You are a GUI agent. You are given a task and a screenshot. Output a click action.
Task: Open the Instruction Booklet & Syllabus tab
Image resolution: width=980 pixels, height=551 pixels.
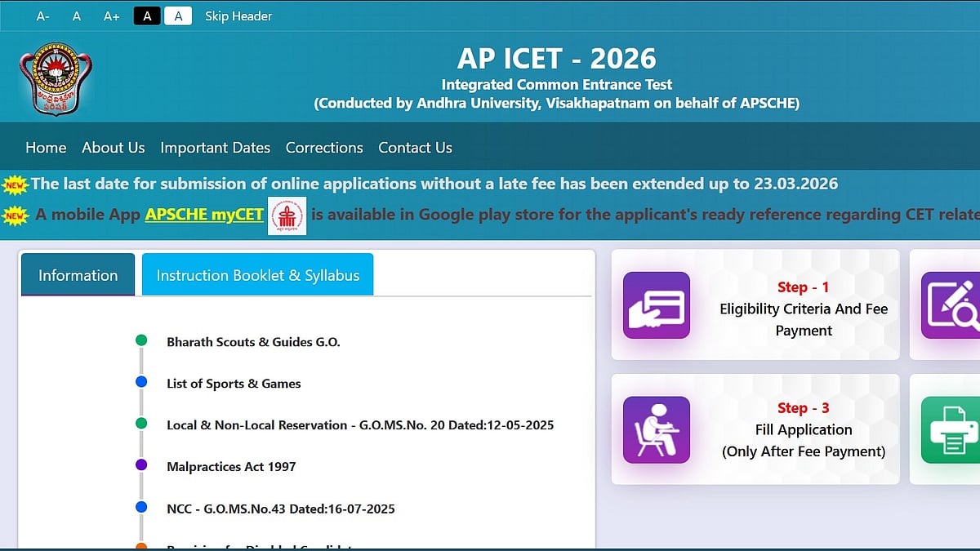(257, 275)
